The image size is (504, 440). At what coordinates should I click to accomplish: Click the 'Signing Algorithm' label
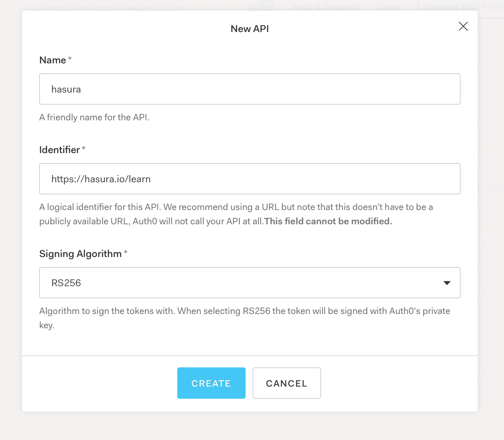point(80,254)
